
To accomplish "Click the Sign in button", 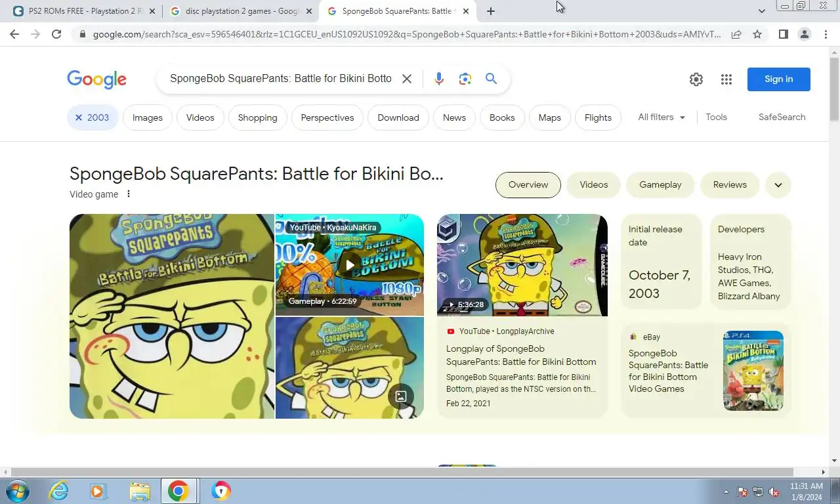I will tap(779, 79).
